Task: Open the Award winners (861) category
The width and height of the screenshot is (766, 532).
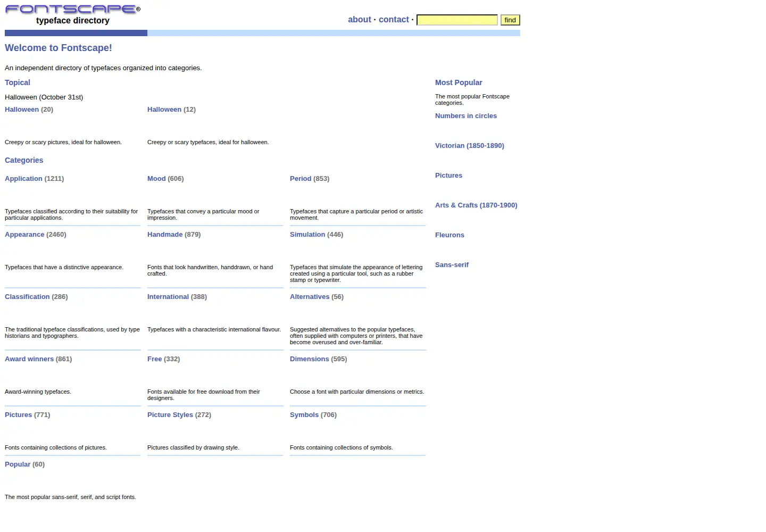Action: [x=38, y=359]
